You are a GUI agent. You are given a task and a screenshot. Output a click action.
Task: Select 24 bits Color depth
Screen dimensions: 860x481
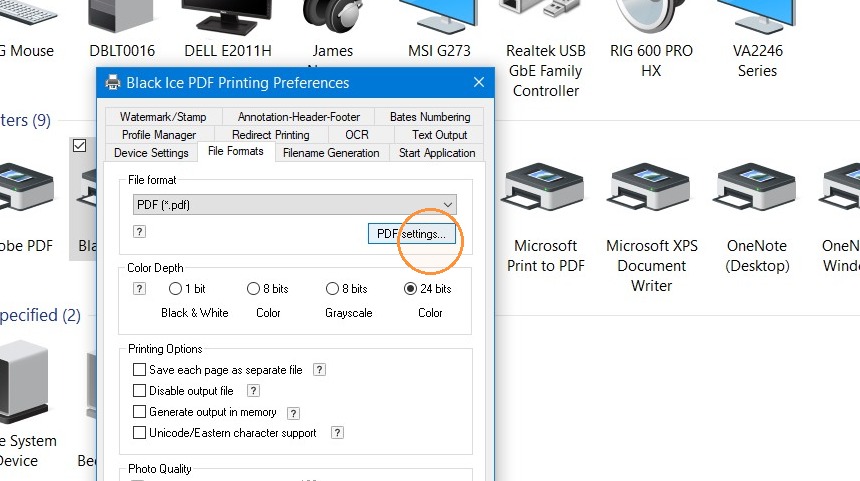click(x=410, y=288)
